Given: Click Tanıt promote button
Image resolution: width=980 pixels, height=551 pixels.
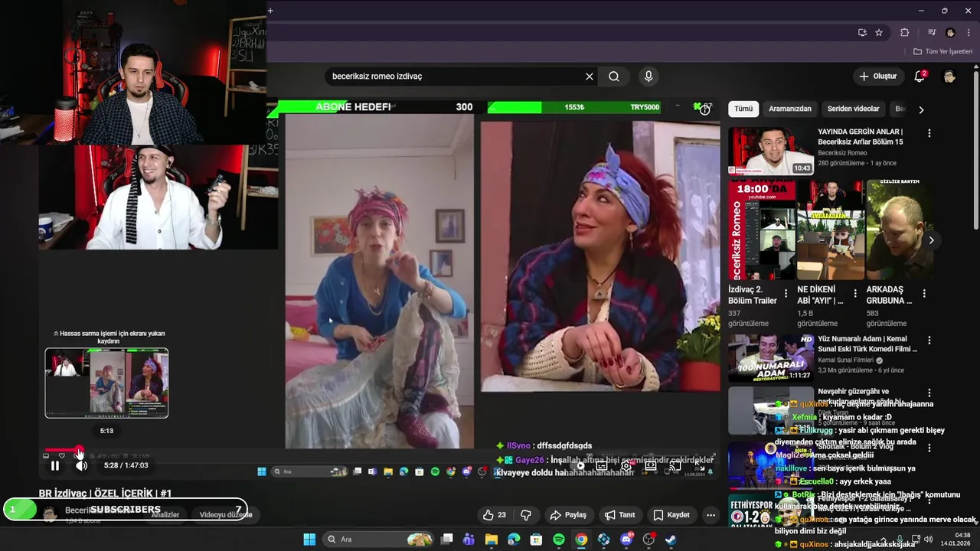Looking at the screenshot, I should [x=620, y=515].
